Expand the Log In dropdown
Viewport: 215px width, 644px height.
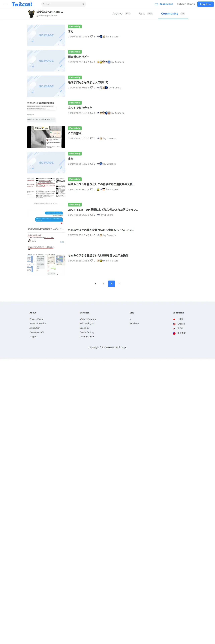[205, 4]
